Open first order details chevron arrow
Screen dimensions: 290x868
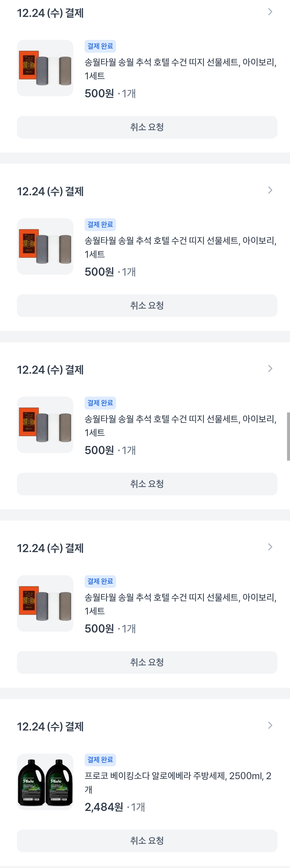(270, 12)
